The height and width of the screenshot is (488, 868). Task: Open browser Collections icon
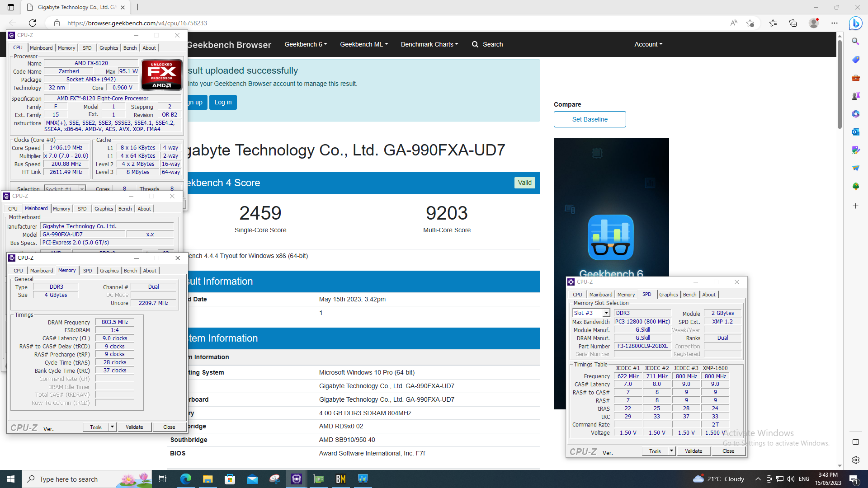coord(793,23)
